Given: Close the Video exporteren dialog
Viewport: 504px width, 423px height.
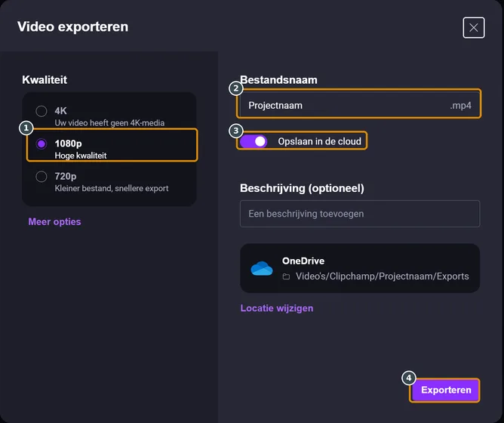Looking at the screenshot, I should click(x=474, y=28).
